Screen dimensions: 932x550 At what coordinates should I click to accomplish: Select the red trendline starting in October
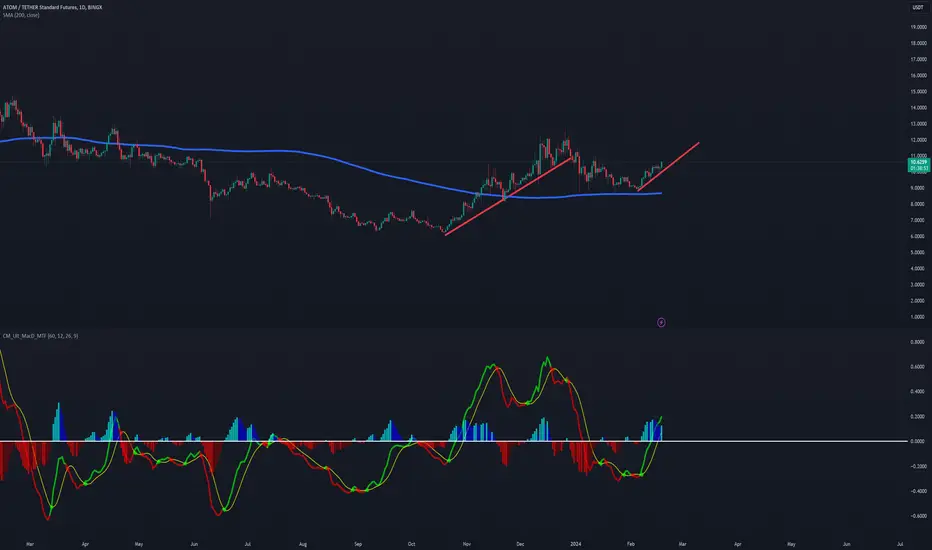tap(508, 197)
